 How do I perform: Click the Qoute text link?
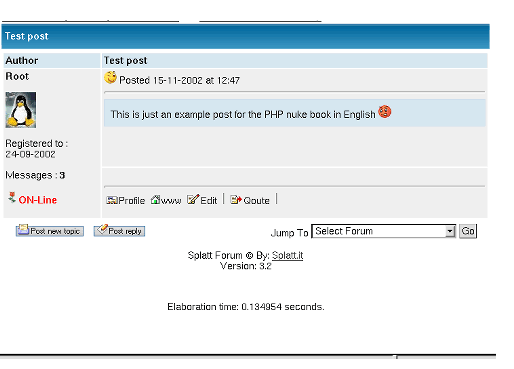point(256,201)
